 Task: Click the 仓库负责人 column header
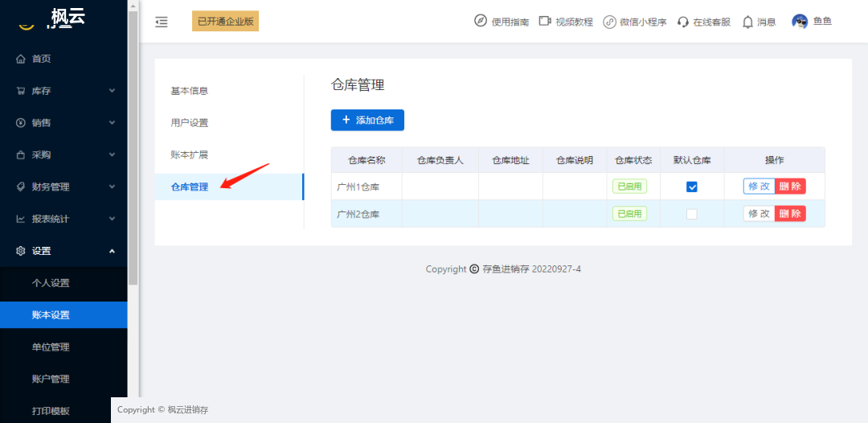440,161
